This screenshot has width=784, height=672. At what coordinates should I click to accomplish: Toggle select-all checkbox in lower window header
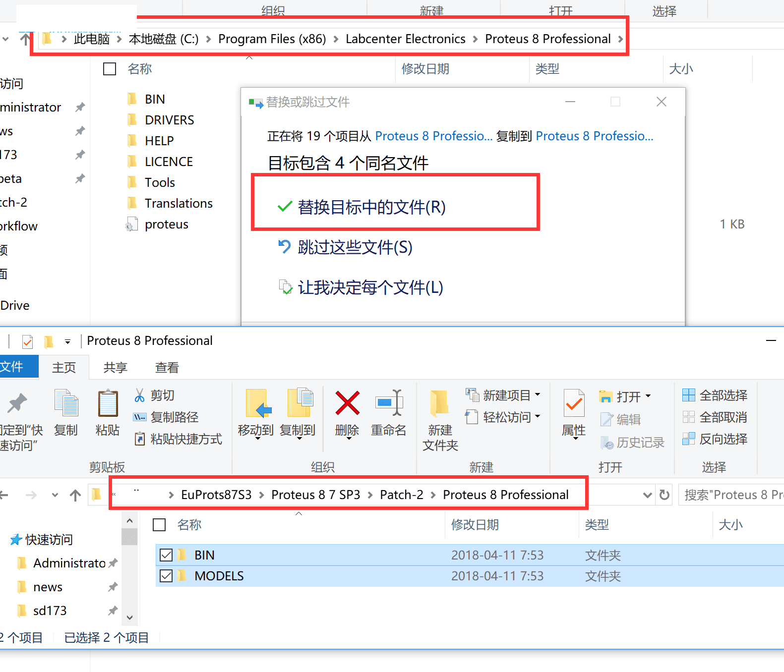pos(159,524)
